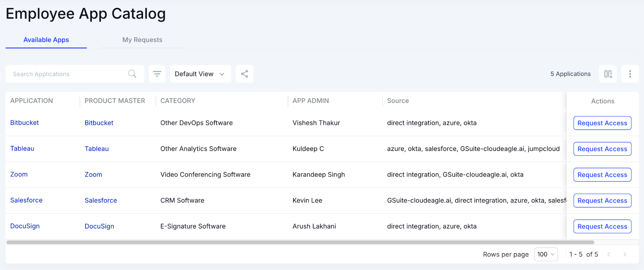This screenshot has height=270, width=644.
Task: Open Tableau in Product Master column
Action: click(x=97, y=149)
